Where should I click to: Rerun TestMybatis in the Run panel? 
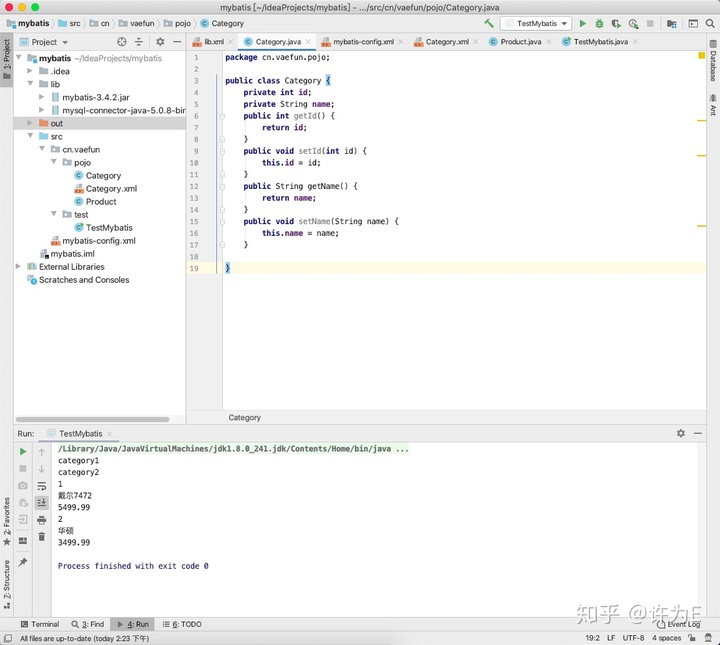pos(22,452)
